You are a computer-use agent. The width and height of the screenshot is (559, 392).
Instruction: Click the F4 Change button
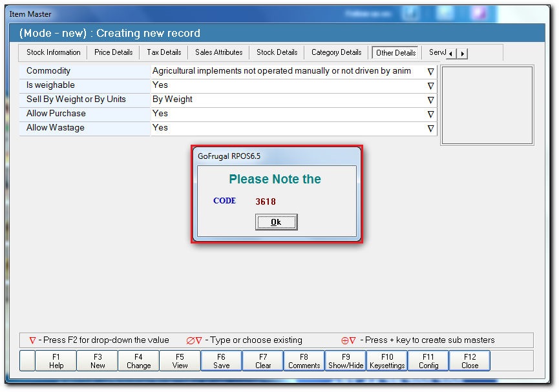pyautogui.click(x=139, y=361)
